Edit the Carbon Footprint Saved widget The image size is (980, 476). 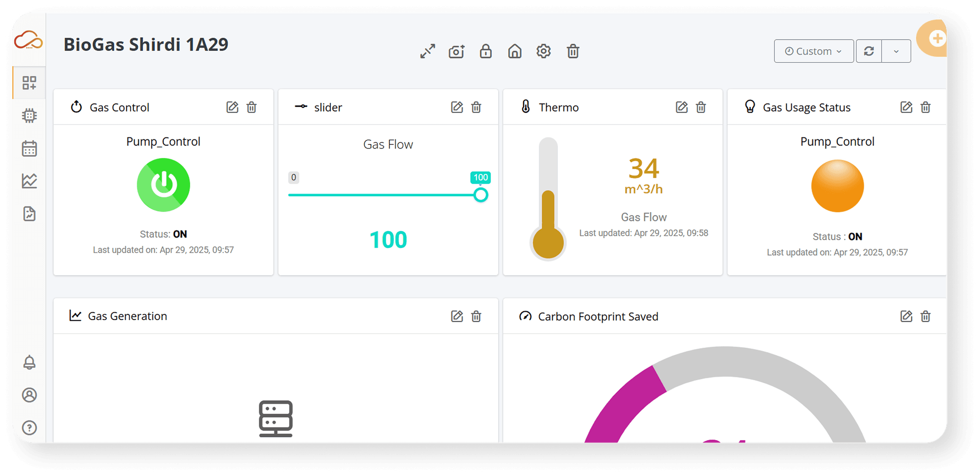coord(906,316)
